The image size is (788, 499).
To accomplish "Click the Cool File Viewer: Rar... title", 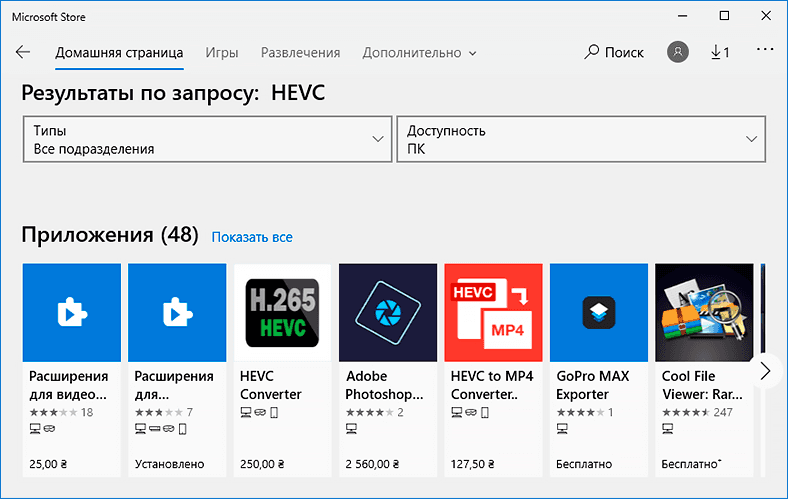I will click(702, 385).
